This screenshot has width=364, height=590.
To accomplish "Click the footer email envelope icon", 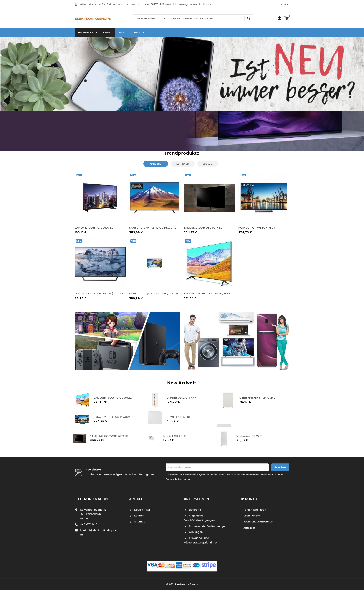I will [76, 530].
